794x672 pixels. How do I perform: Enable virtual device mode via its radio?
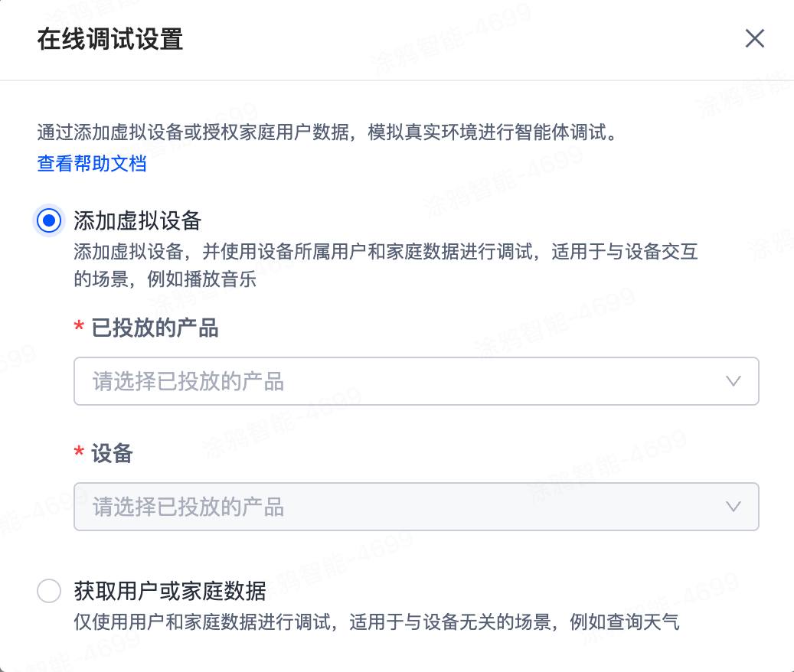click(x=48, y=220)
